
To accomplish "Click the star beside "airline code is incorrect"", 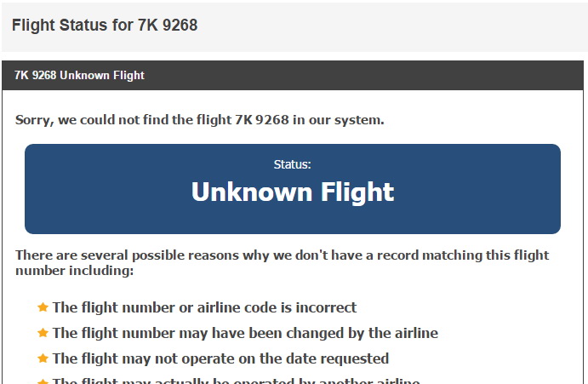I will 43,307.
